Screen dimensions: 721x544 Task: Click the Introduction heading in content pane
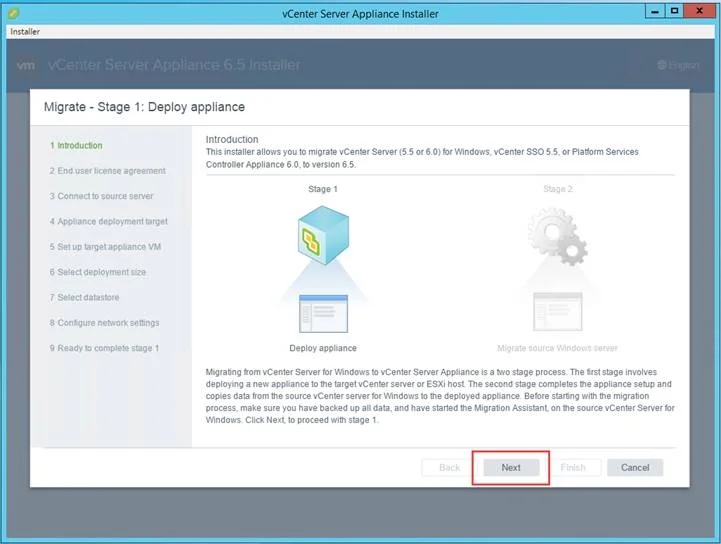(232, 139)
